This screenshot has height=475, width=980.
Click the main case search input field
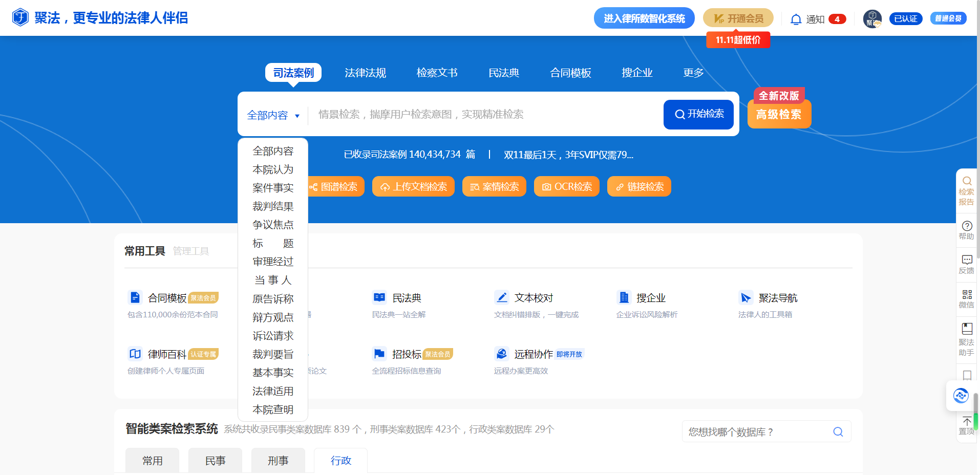[481, 114]
